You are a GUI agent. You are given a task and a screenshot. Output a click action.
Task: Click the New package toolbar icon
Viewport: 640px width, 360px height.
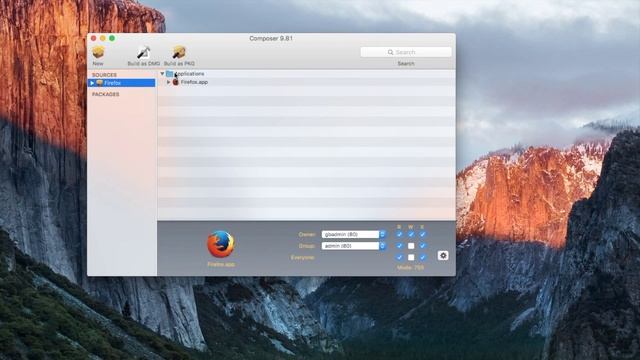(98, 52)
